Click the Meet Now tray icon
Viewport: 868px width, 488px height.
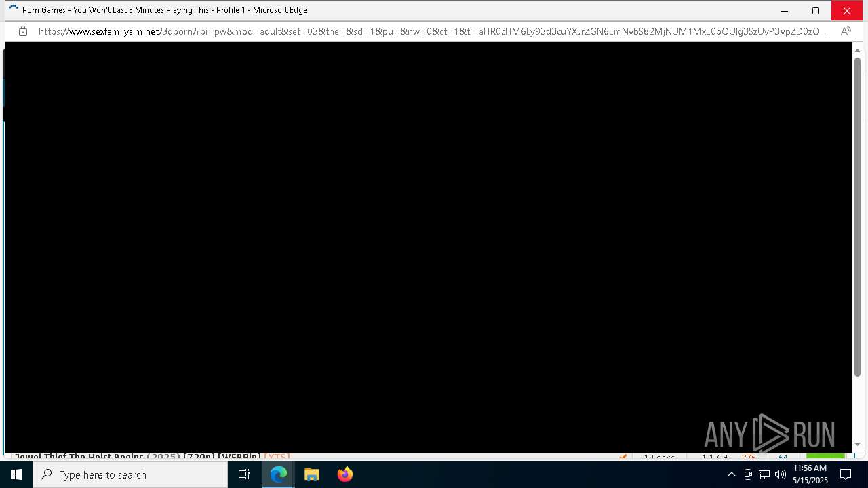click(x=748, y=474)
